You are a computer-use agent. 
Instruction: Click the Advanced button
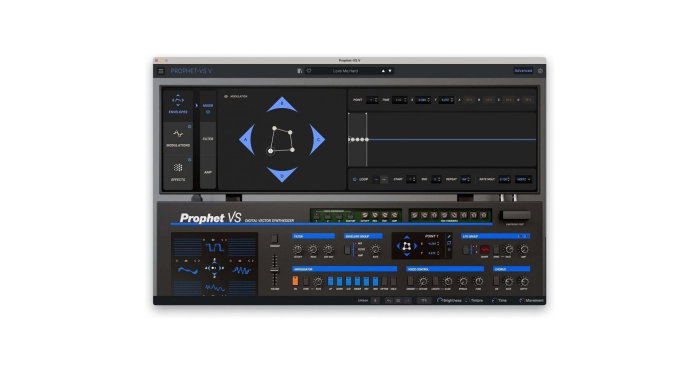(523, 71)
